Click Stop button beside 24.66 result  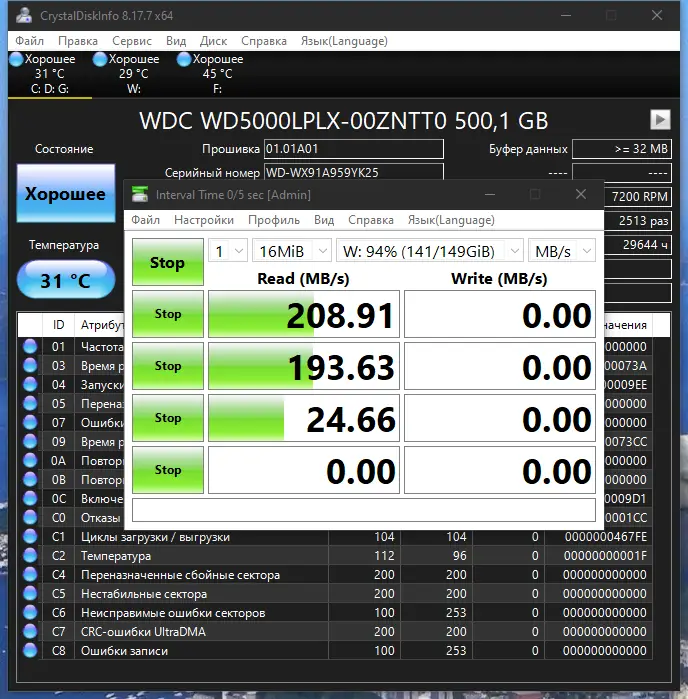click(168, 418)
